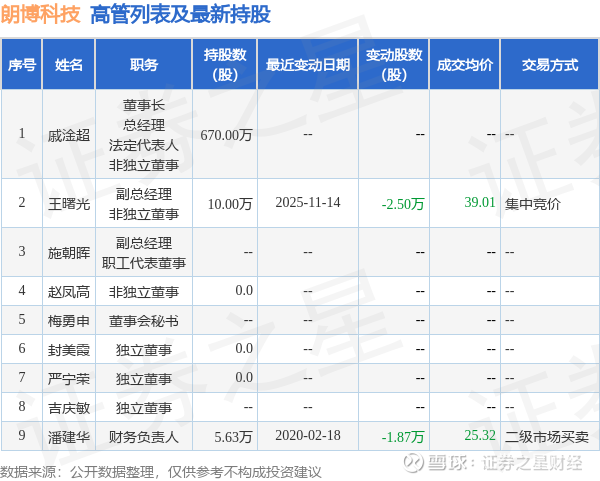Click the name 封美霞
The width and height of the screenshot is (600, 481).
pos(69,350)
